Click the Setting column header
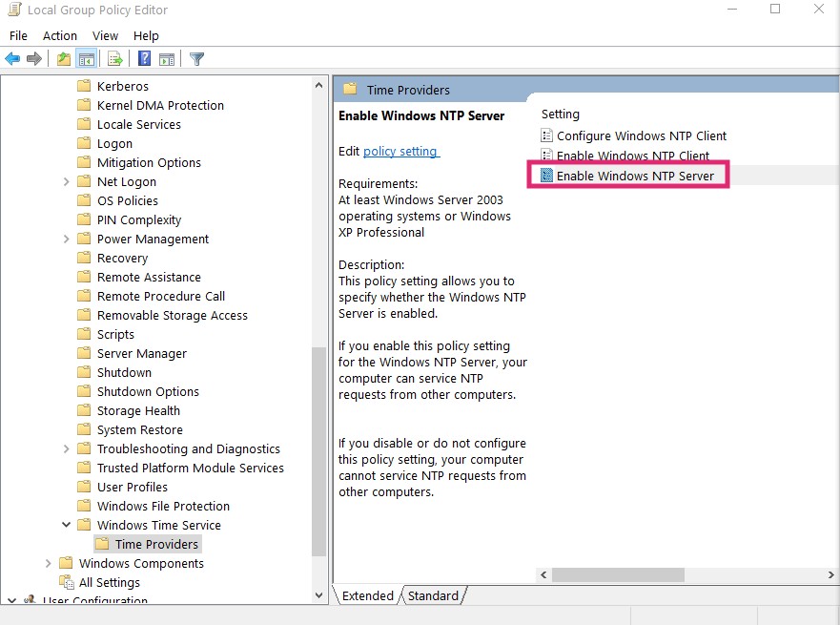The image size is (840, 625). (x=561, y=115)
